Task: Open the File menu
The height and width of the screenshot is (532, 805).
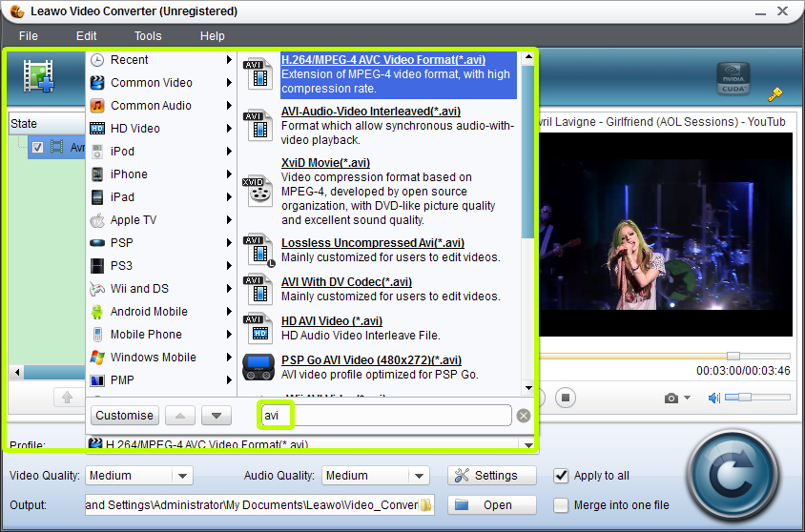Action: [x=29, y=36]
